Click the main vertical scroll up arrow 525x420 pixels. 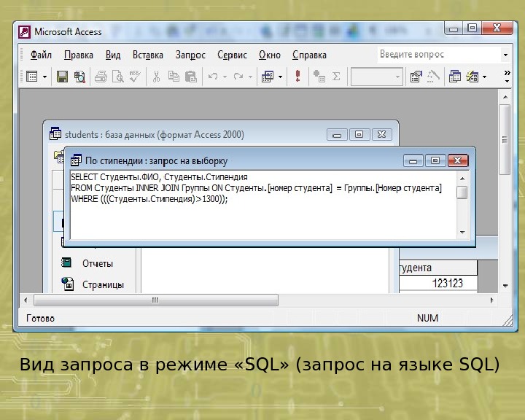(505, 97)
